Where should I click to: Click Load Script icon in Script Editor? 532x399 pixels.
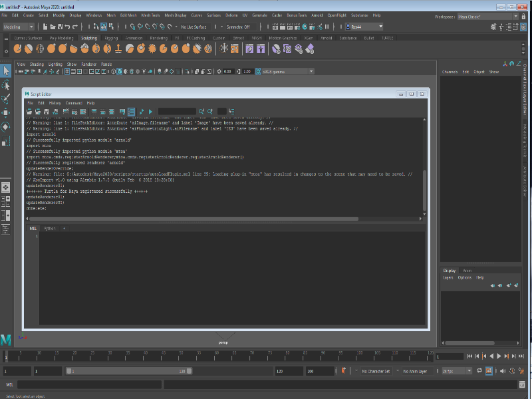29,112
